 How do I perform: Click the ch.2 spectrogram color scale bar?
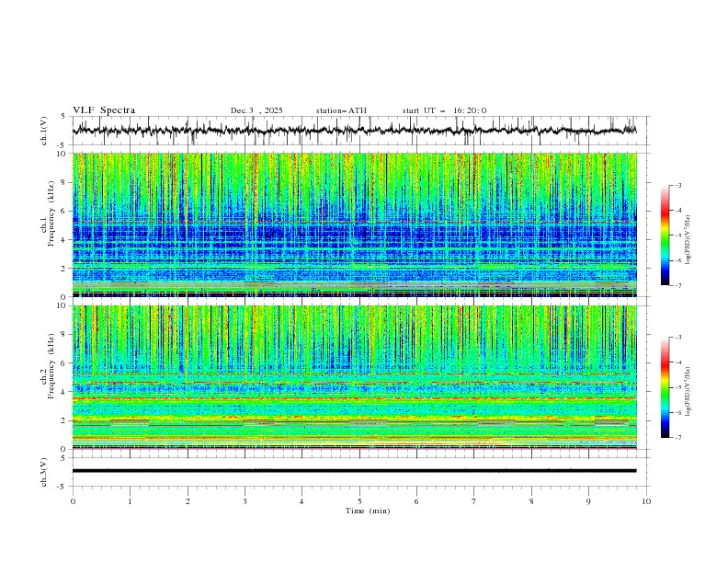click(665, 387)
